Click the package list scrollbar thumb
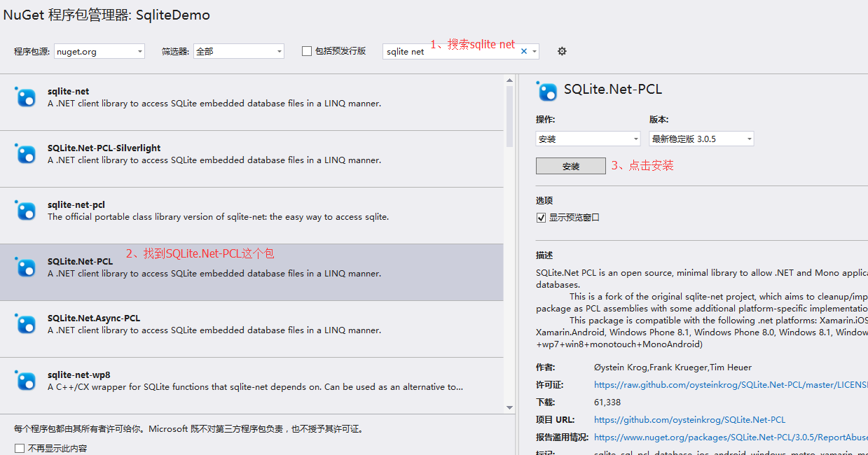The image size is (868, 455). point(509,117)
